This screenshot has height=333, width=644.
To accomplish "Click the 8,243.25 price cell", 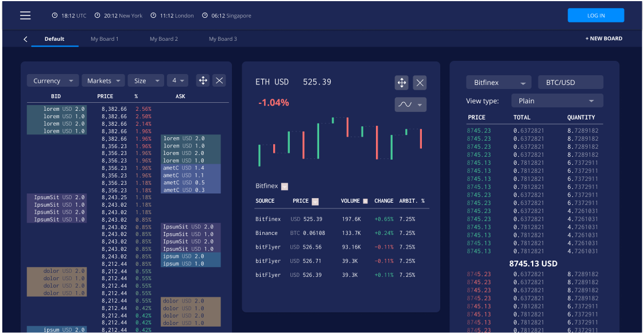I will tap(114, 198).
